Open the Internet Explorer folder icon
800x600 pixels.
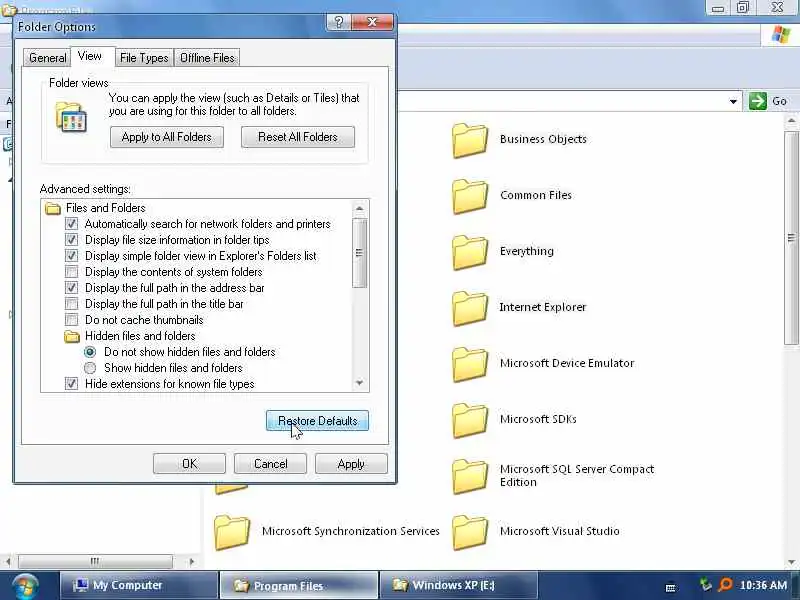[470, 308]
